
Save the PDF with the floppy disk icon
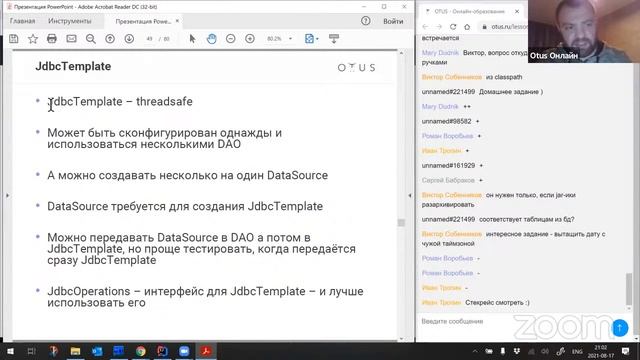pos(13,39)
